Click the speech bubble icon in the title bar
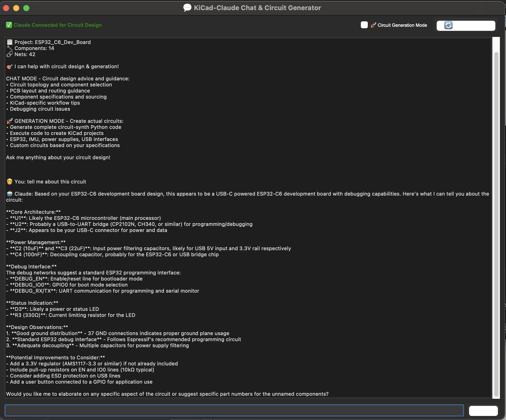This screenshot has height=420, width=506. [187, 8]
